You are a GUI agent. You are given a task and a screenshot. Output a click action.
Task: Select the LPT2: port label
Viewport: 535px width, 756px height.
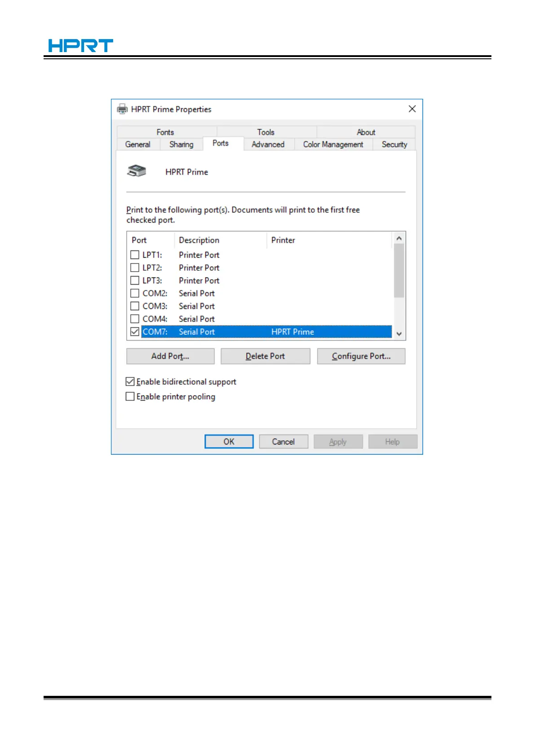(152, 268)
